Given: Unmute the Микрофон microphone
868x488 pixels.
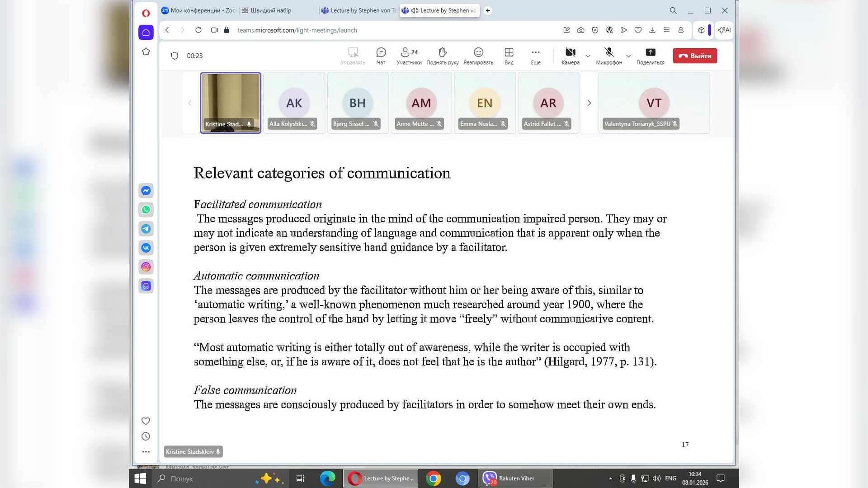Looking at the screenshot, I should (x=609, y=56).
